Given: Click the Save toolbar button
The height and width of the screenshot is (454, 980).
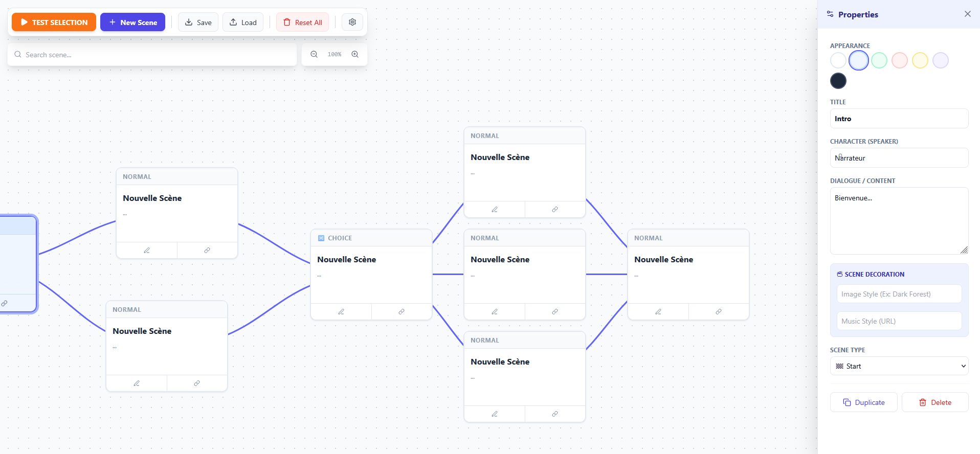Looking at the screenshot, I should pyautogui.click(x=198, y=22).
